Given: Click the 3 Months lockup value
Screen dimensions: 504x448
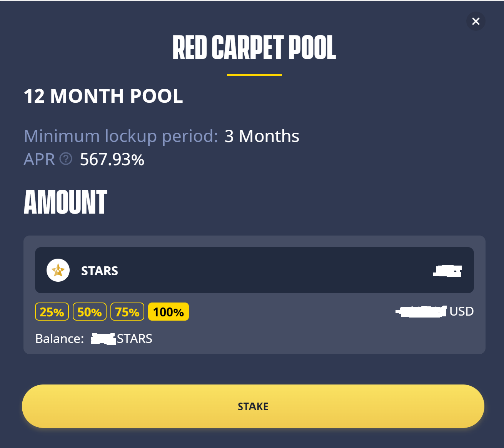Looking at the screenshot, I should click(262, 136).
